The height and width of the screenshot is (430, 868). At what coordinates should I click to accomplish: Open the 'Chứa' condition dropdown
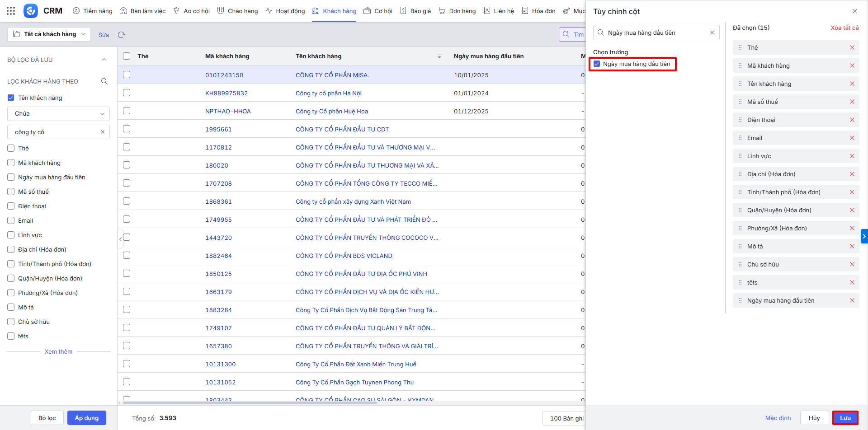pos(58,114)
